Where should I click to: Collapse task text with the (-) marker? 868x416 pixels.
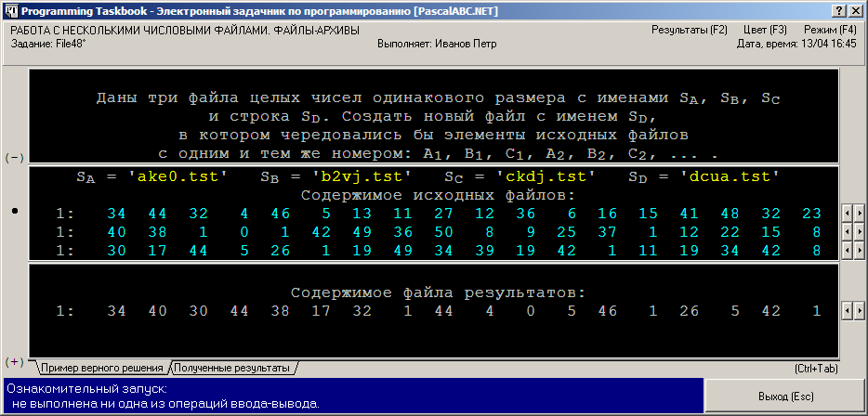[x=14, y=158]
